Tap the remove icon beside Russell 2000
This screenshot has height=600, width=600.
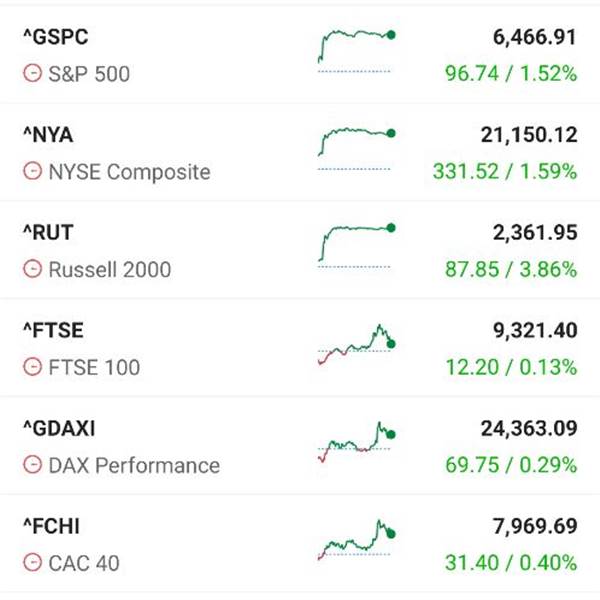(x=33, y=269)
